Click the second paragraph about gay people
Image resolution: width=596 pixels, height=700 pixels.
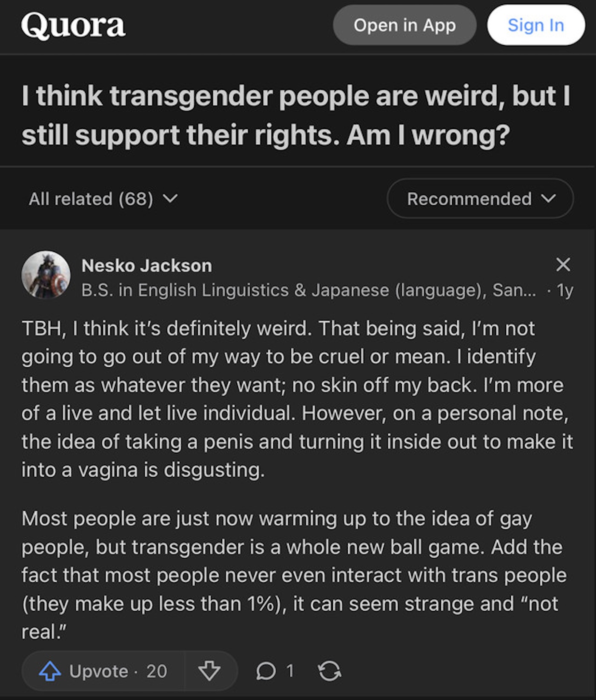tap(294, 574)
